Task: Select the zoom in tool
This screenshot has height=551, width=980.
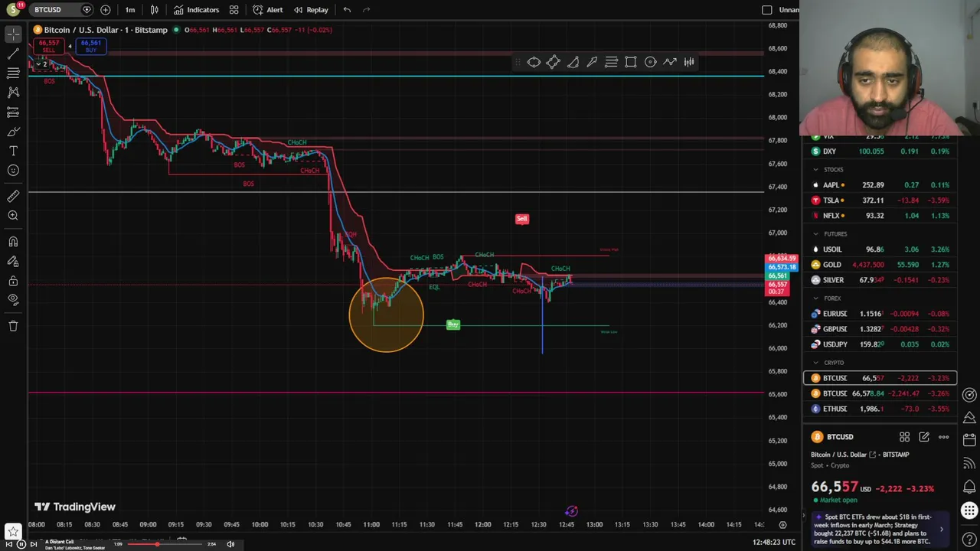Action: click(x=13, y=216)
